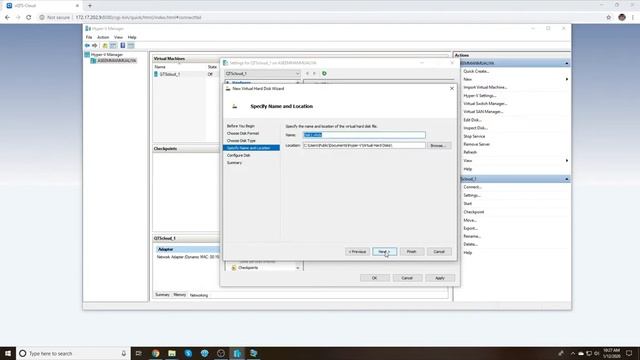Go to the Before You Begin wizard step
The width and height of the screenshot is (640, 360).
(241, 126)
